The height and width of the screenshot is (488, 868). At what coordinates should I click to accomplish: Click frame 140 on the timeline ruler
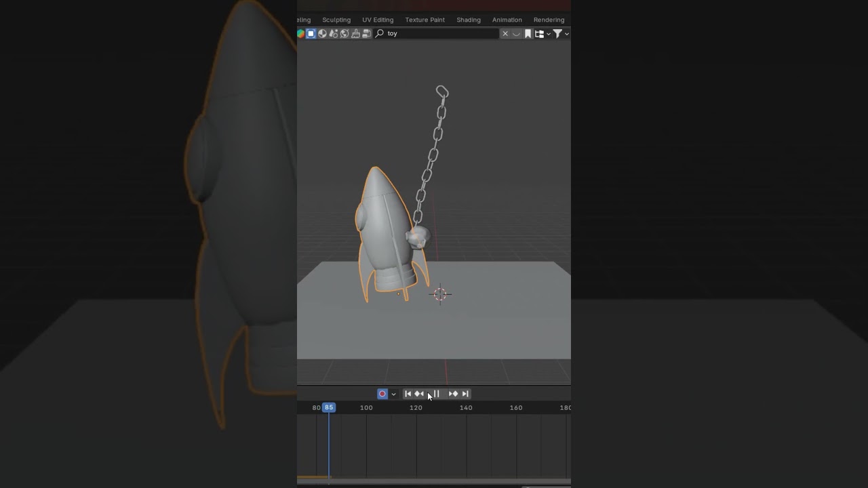(x=466, y=407)
